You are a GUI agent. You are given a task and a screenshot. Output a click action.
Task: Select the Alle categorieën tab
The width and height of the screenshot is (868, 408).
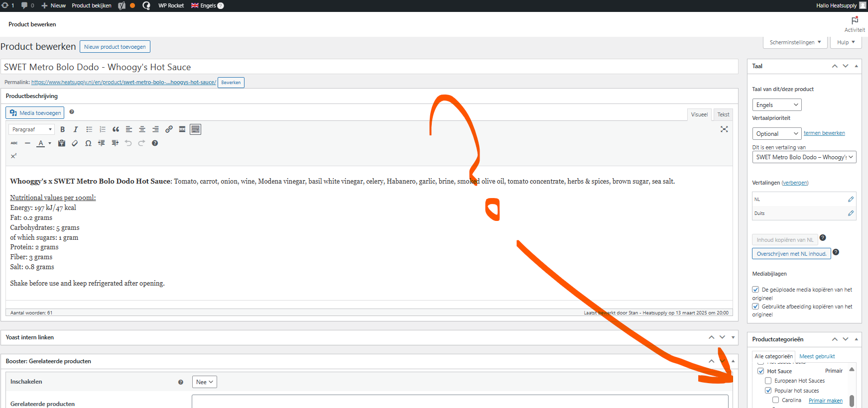(773, 356)
